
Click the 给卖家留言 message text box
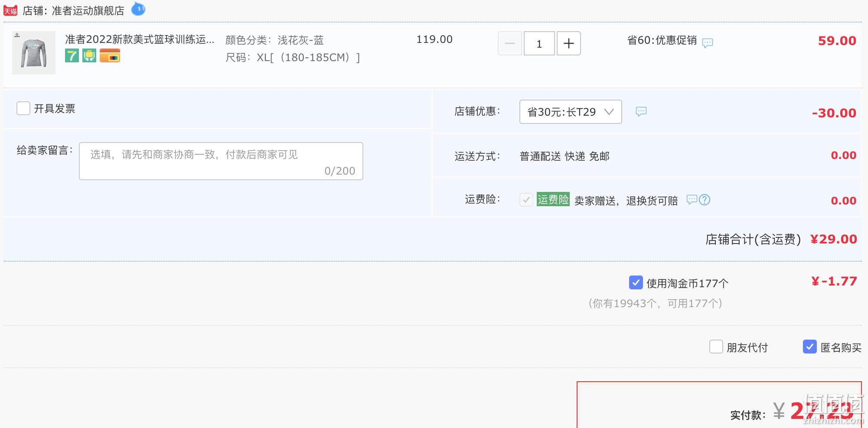click(x=221, y=161)
